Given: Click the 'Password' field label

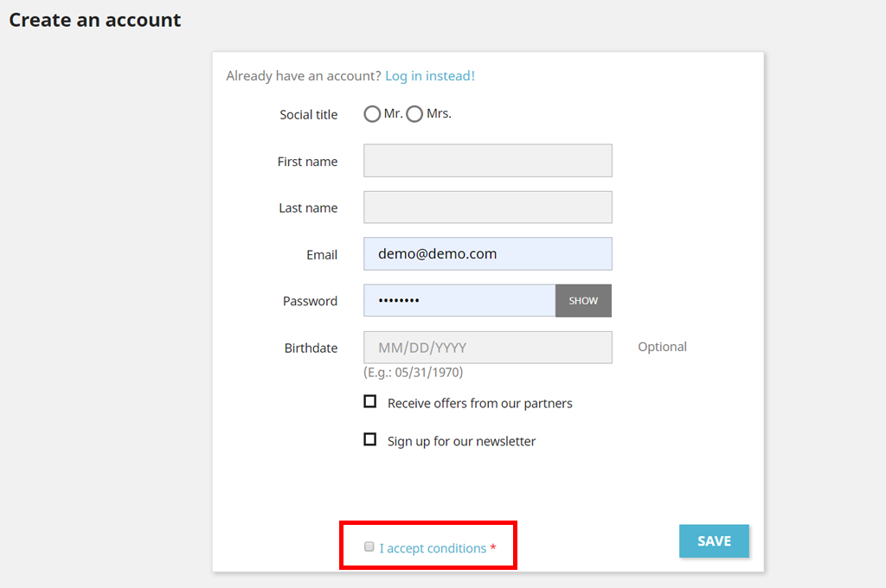Looking at the screenshot, I should tap(310, 302).
